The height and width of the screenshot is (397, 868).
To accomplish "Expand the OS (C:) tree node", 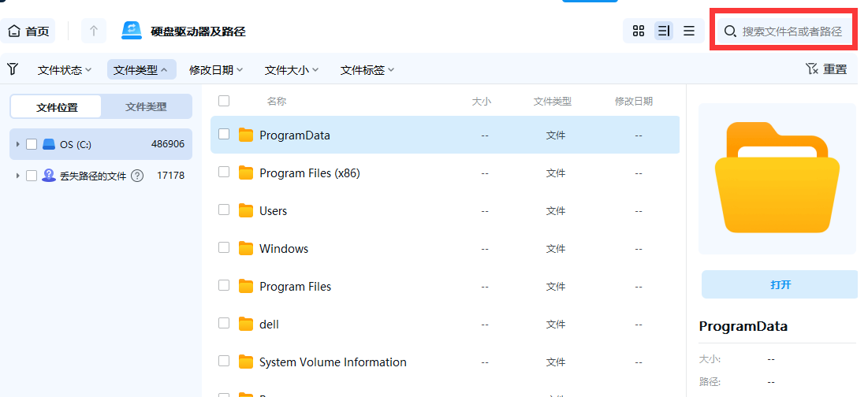I will [17, 144].
